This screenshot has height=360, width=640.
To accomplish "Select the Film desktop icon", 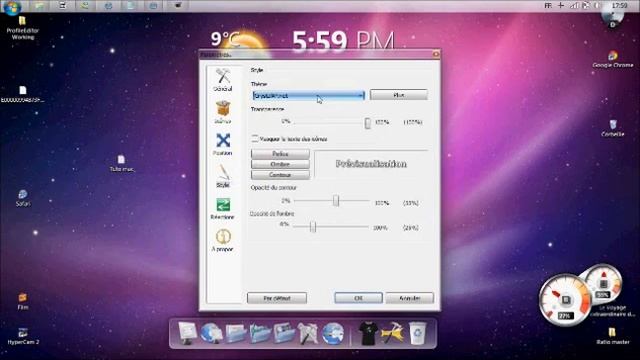I will click(x=23, y=302).
